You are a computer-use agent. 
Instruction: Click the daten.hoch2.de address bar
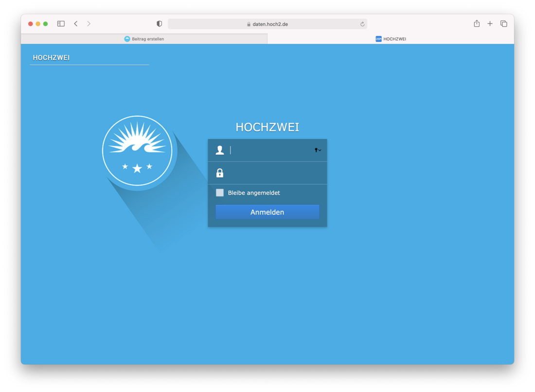(267, 24)
